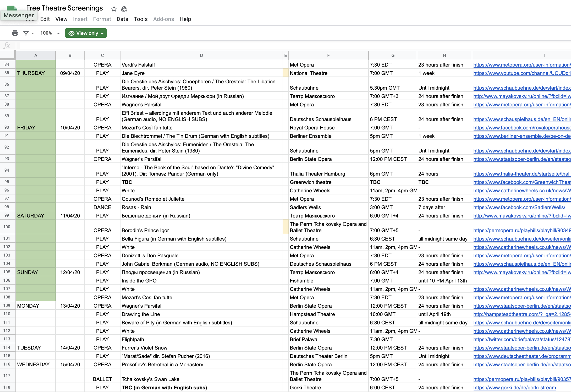Click the 5.30pm GMT time cell
The image size is (571, 392).
pos(393,84)
